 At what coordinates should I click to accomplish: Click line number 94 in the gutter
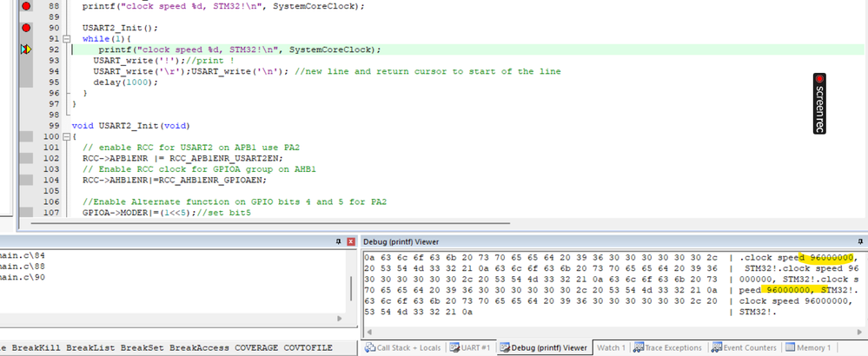coord(53,71)
